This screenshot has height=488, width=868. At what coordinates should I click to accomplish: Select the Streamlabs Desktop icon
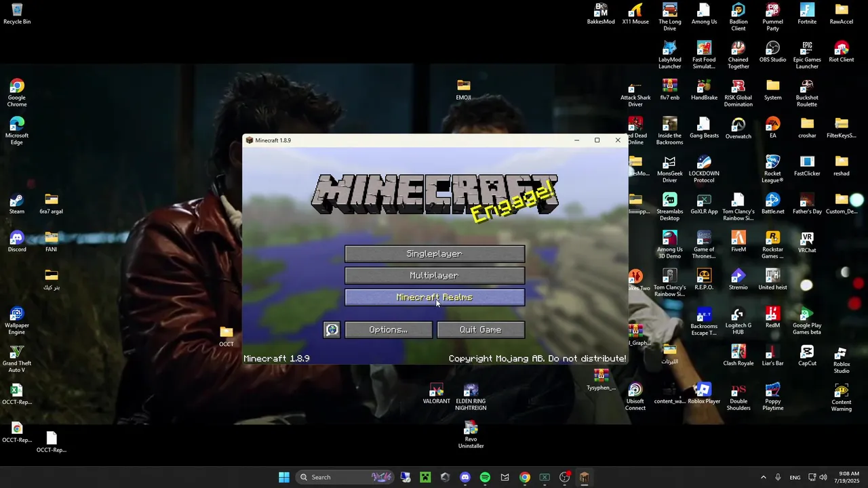click(670, 207)
